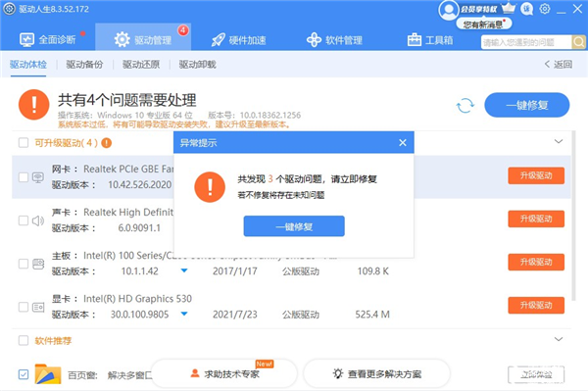Click the 109.8 K driver size
The image size is (588, 391).
[x=372, y=271]
